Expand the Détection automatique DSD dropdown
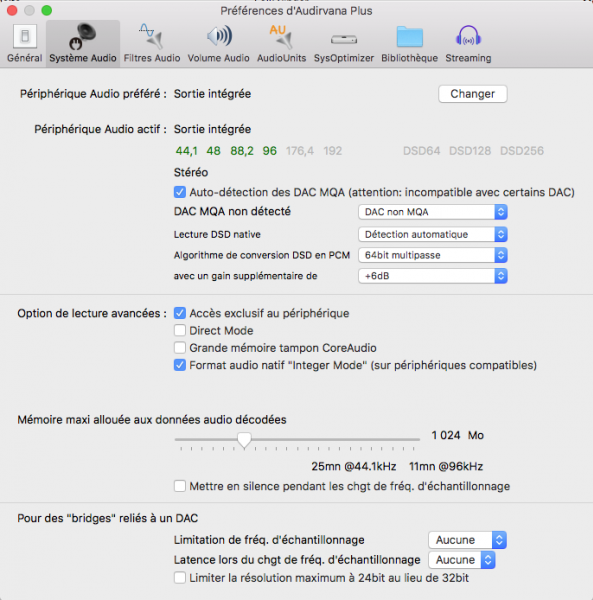 click(433, 234)
